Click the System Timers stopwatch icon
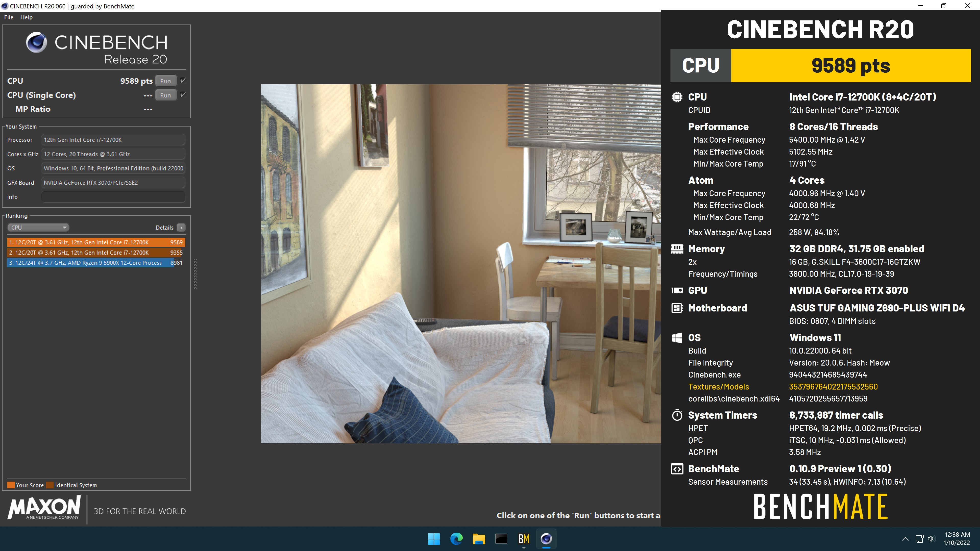 pos(677,415)
